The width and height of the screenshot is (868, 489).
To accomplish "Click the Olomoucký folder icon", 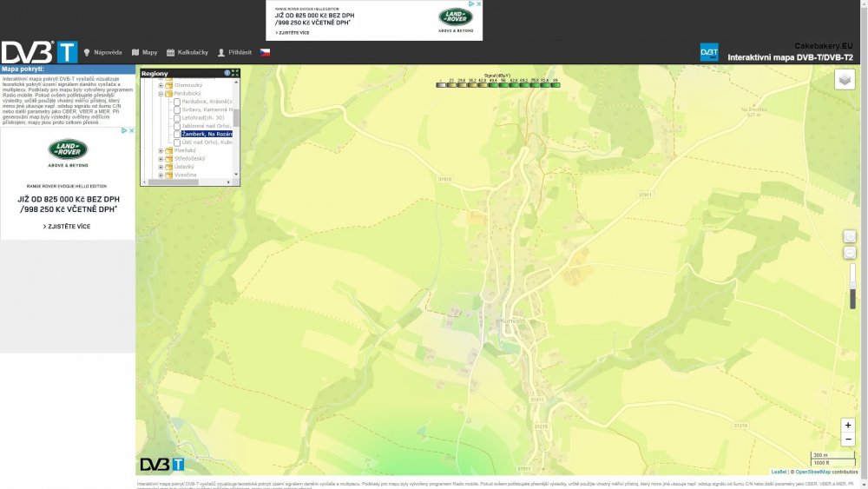I will (169, 85).
